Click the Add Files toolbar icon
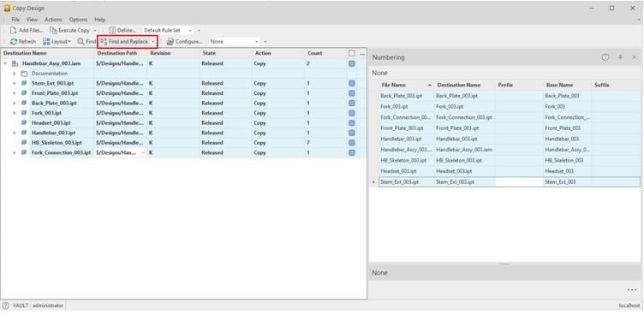This screenshot has width=644, height=314. click(x=13, y=31)
